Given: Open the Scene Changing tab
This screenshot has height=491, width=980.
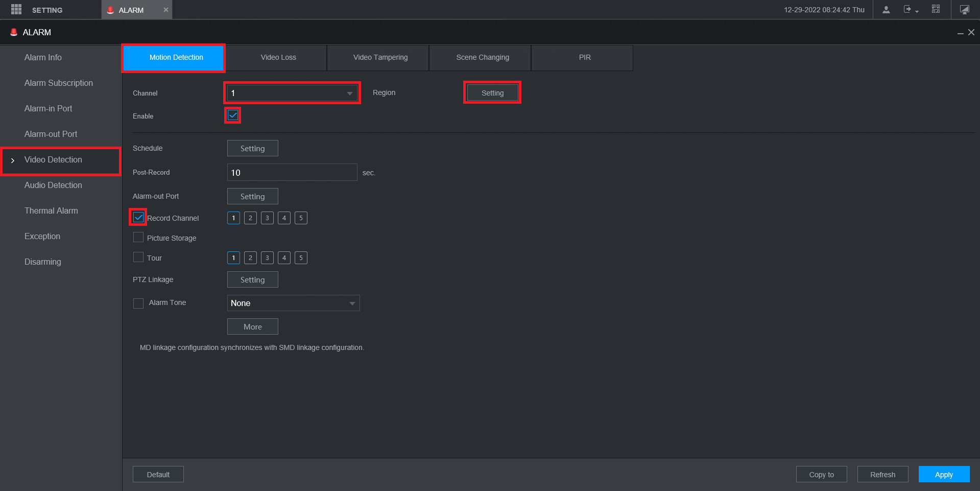Looking at the screenshot, I should 483,57.
